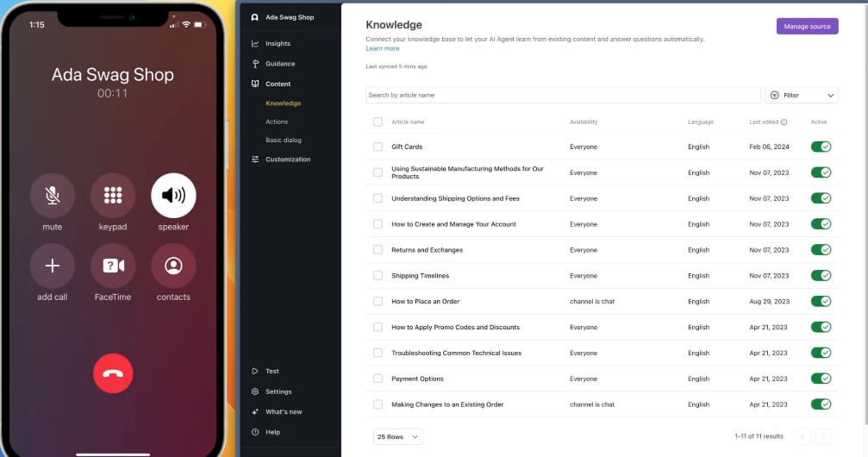Click the Manage source button
Image resolution: width=868 pixels, height=457 pixels.
(x=807, y=27)
